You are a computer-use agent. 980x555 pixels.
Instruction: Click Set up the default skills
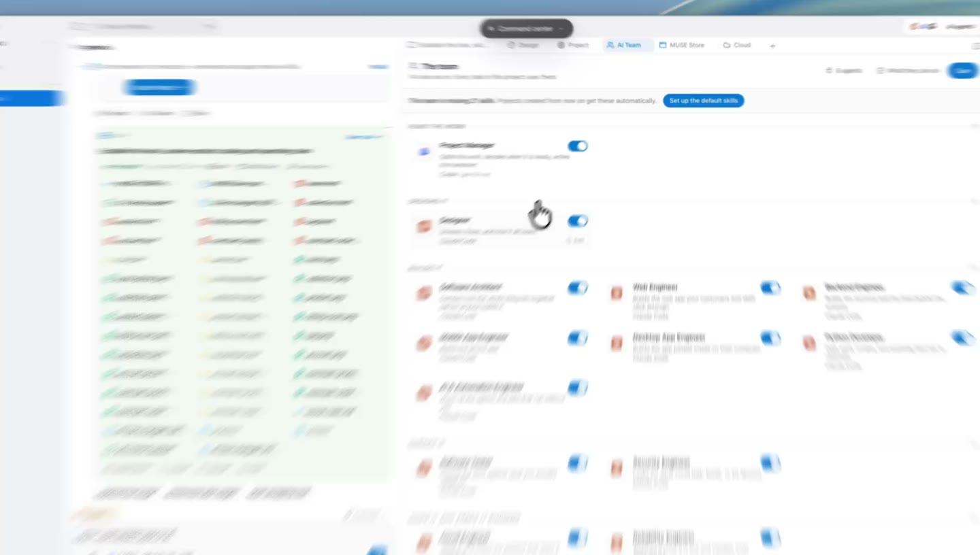[704, 101]
